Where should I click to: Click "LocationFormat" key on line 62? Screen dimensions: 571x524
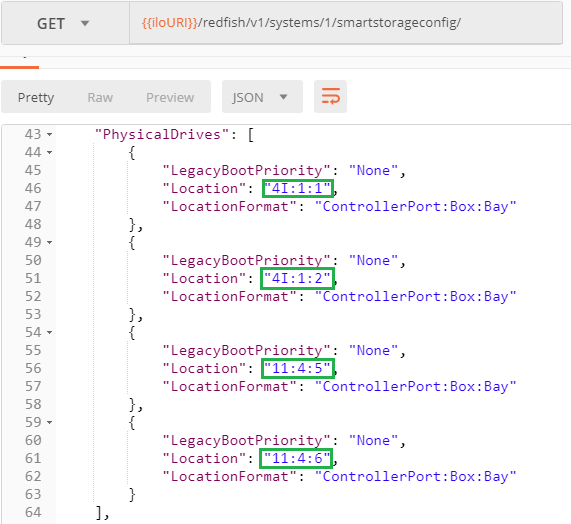pyautogui.click(x=230, y=477)
